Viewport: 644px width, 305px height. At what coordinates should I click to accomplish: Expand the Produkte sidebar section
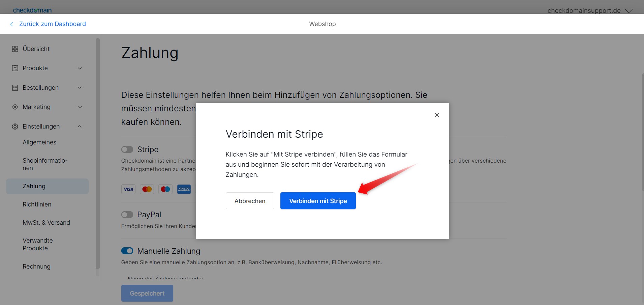(80, 68)
